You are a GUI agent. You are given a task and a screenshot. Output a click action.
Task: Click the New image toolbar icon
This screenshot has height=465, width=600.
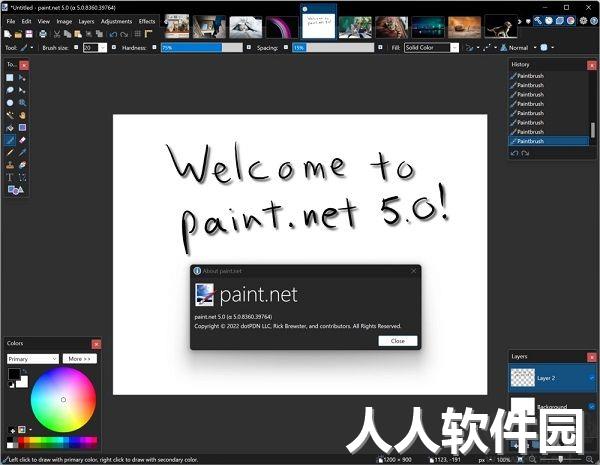[x=7, y=34]
